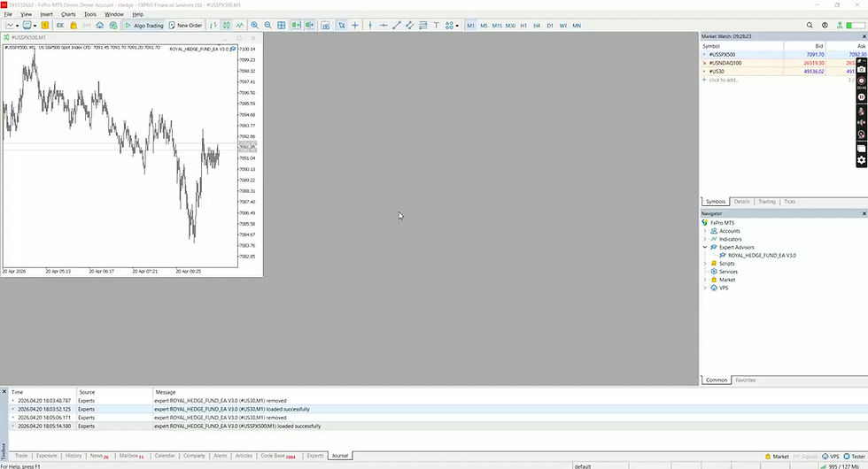Toggle chart shift from right edge
Image resolution: width=868 pixels, height=469 pixels.
309,26
